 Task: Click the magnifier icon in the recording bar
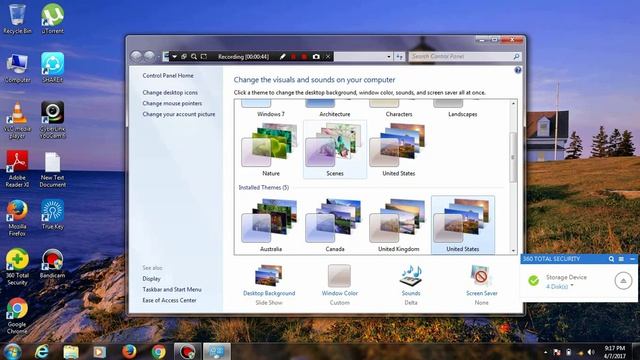point(194,56)
